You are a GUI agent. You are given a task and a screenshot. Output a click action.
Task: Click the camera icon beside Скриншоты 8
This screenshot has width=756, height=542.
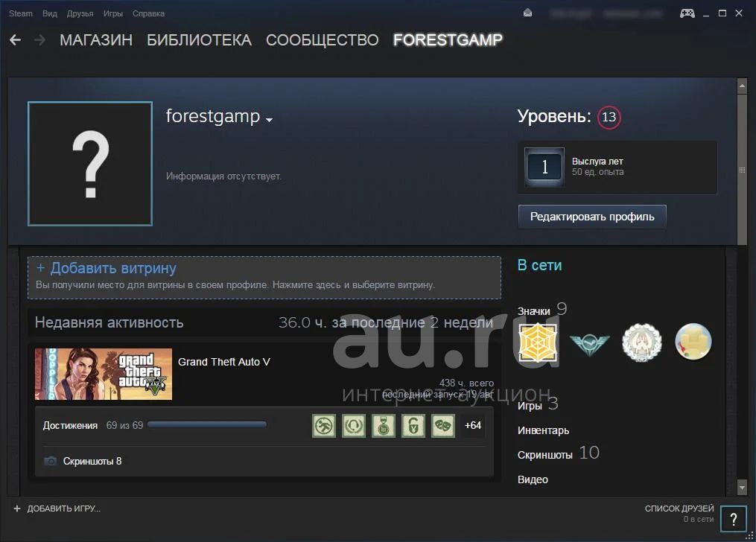pos(50,461)
